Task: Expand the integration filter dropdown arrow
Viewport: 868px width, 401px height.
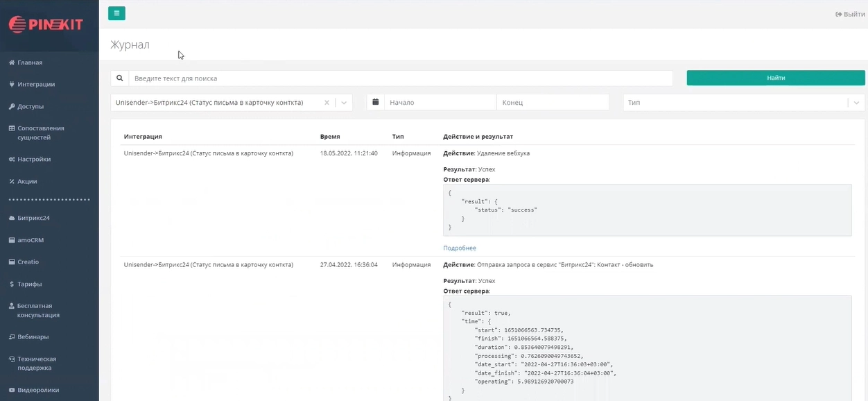Action: [344, 103]
